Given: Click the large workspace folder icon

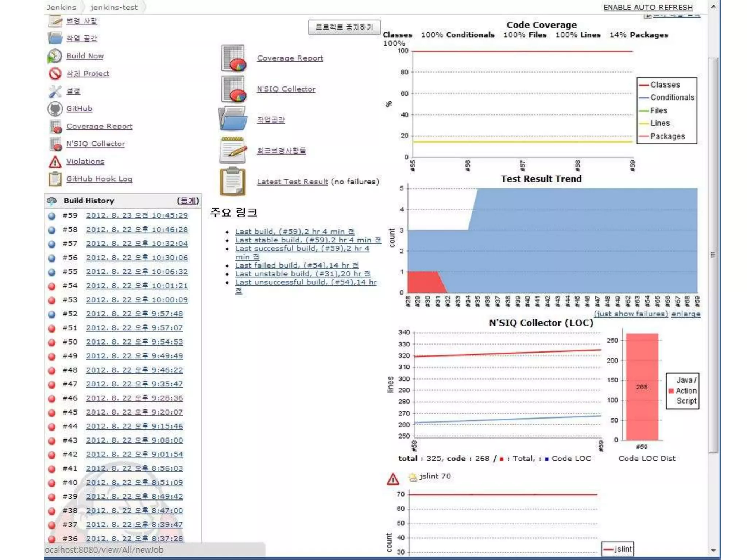Looking at the screenshot, I should pos(233,119).
